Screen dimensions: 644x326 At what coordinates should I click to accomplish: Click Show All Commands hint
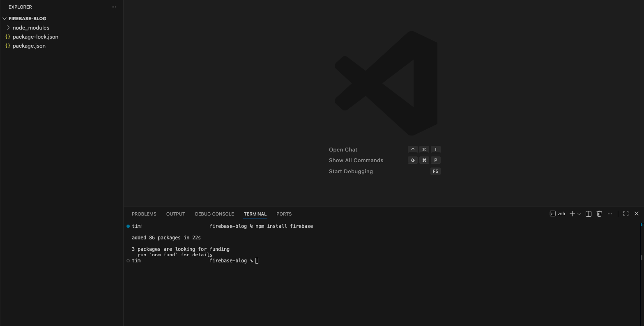click(356, 160)
